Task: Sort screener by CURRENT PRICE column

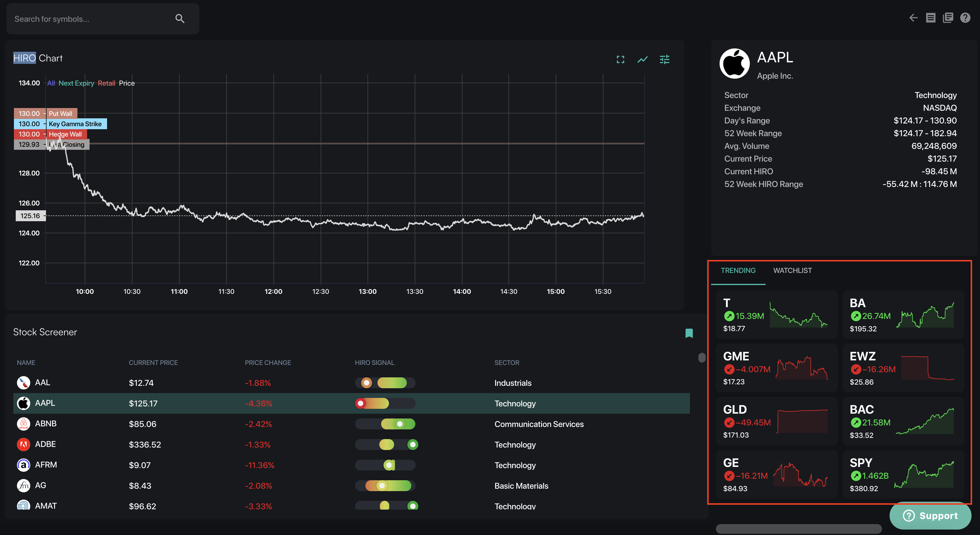Action: 153,363
